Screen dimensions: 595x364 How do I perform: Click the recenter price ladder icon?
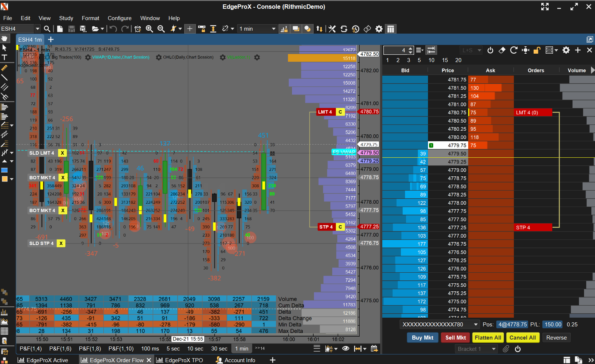point(526,50)
